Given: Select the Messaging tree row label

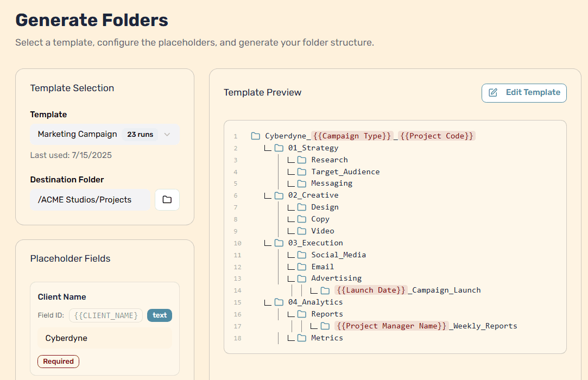Looking at the screenshot, I should [x=332, y=183].
